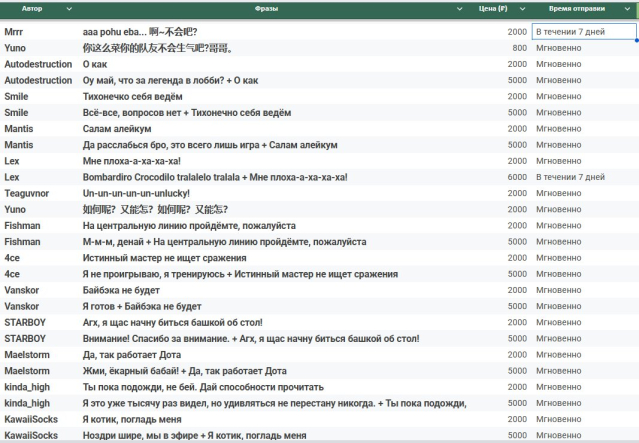
Task: Select phrase 'Оу май, что за легенда в лобби?'
Action: tap(153, 80)
